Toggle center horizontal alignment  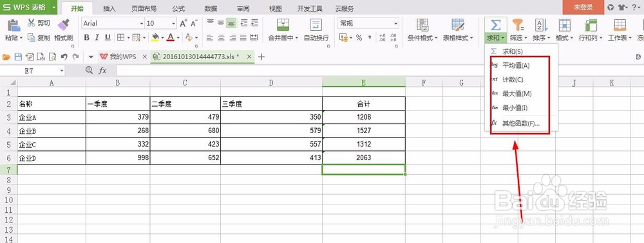click(x=221, y=38)
